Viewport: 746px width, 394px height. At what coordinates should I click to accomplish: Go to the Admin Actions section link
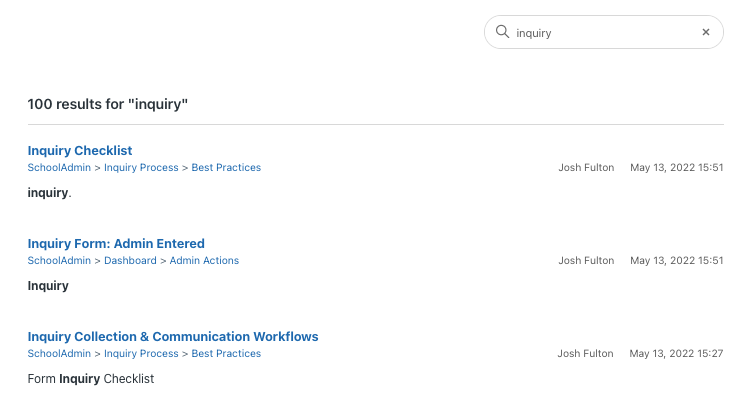click(205, 261)
